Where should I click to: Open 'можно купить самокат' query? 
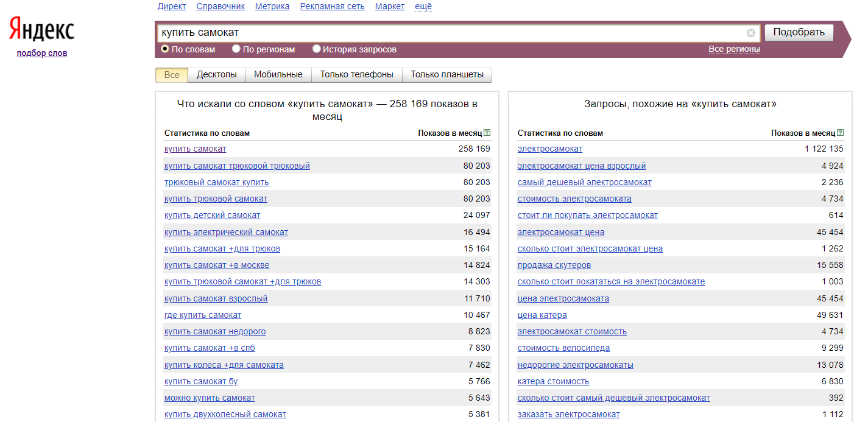pos(210,398)
